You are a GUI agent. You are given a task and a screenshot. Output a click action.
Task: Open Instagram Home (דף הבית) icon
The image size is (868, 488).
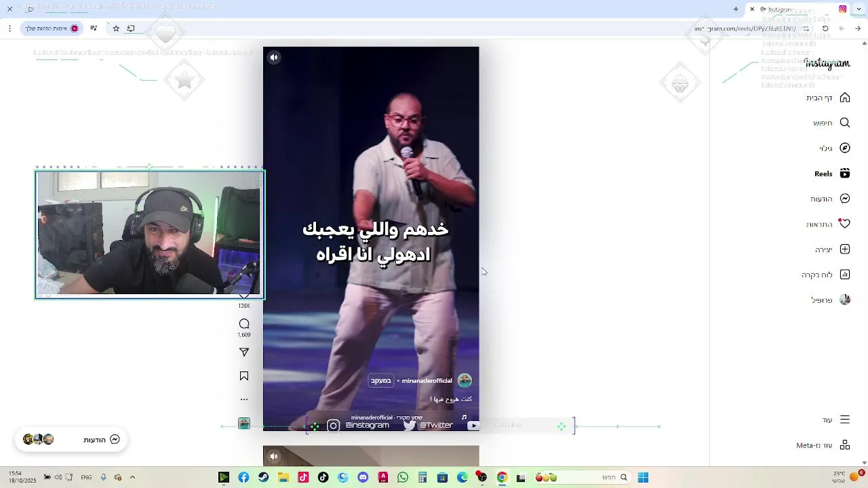(845, 98)
